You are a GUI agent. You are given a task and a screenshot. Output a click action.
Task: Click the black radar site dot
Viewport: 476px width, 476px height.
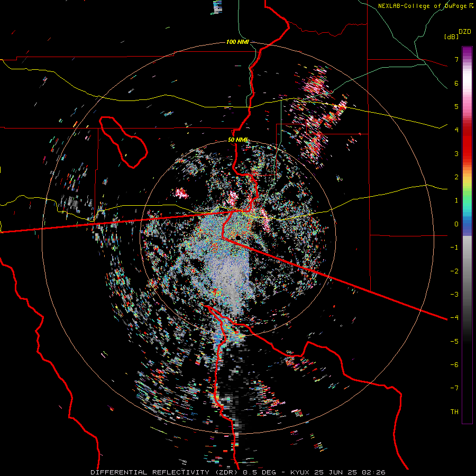238,237
